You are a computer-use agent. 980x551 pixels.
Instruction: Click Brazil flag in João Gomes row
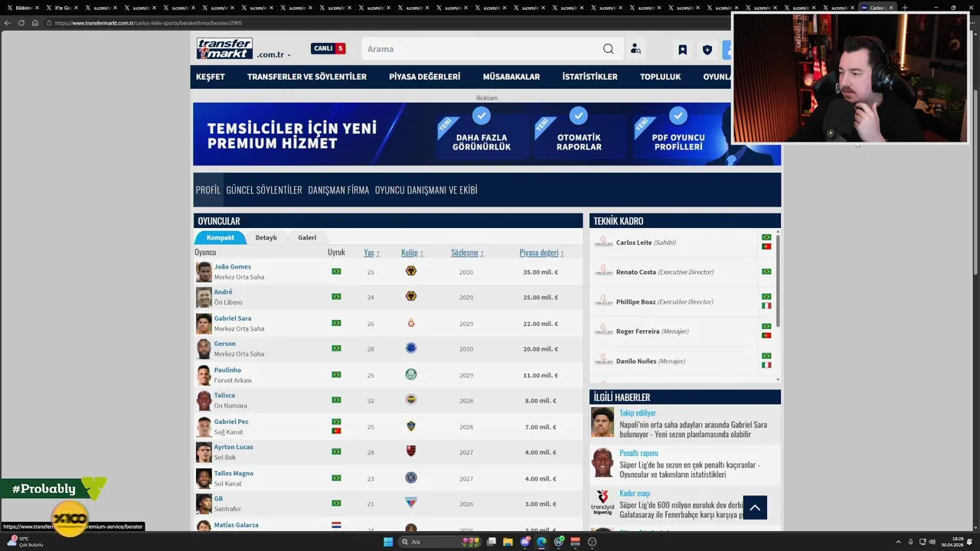pos(336,272)
